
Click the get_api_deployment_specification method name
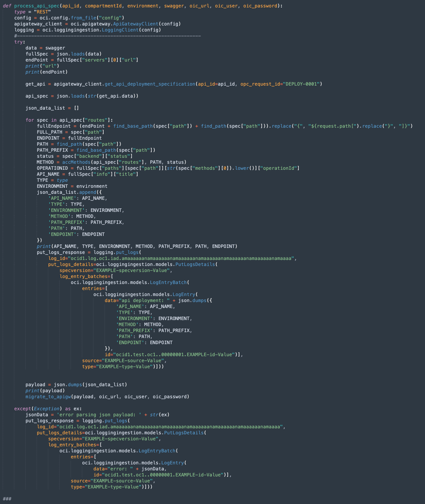point(150,84)
